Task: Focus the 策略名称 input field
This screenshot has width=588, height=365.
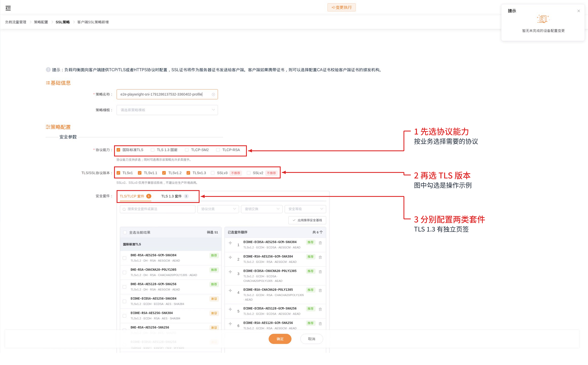Action: [167, 94]
